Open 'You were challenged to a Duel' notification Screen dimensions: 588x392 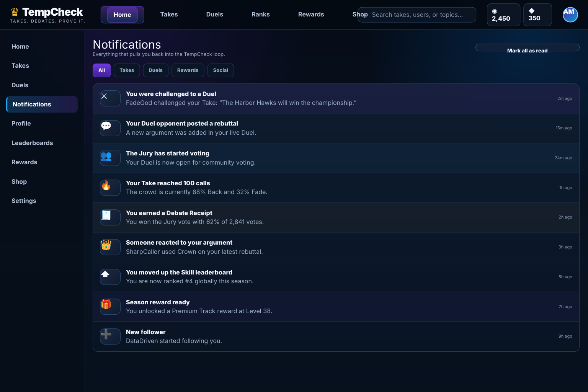[x=336, y=98]
